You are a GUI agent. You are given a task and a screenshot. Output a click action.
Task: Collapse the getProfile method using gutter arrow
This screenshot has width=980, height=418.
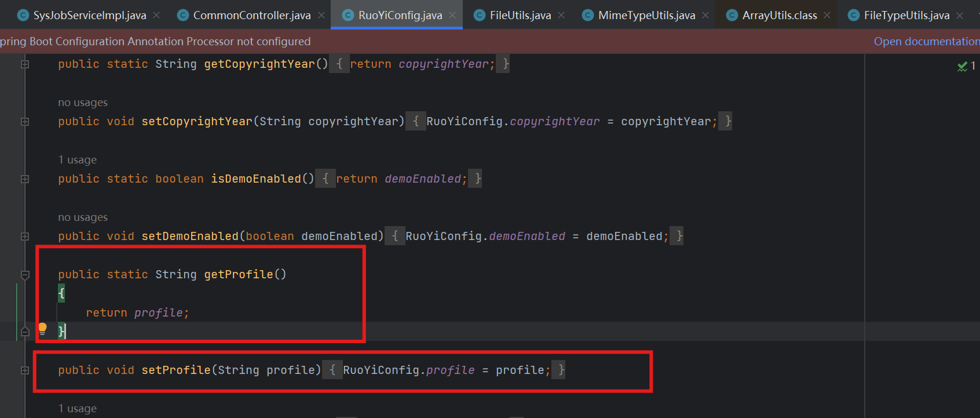[x=25, y=275]
